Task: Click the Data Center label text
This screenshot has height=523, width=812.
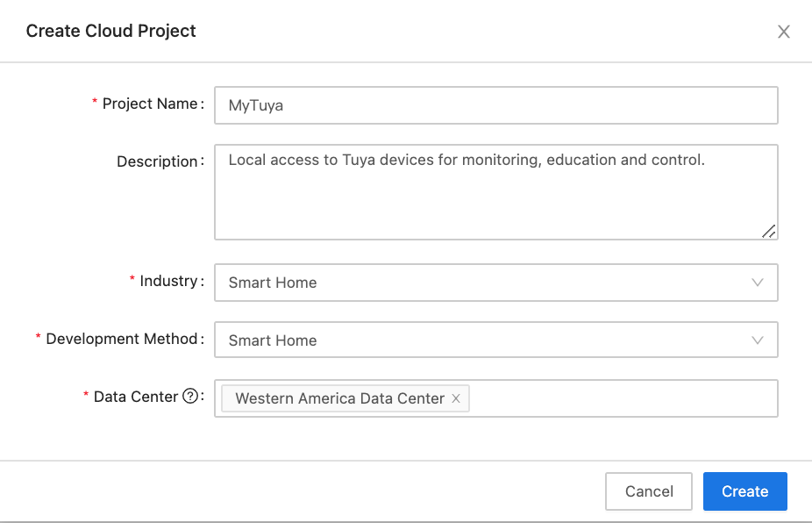Action: [135, 397]
